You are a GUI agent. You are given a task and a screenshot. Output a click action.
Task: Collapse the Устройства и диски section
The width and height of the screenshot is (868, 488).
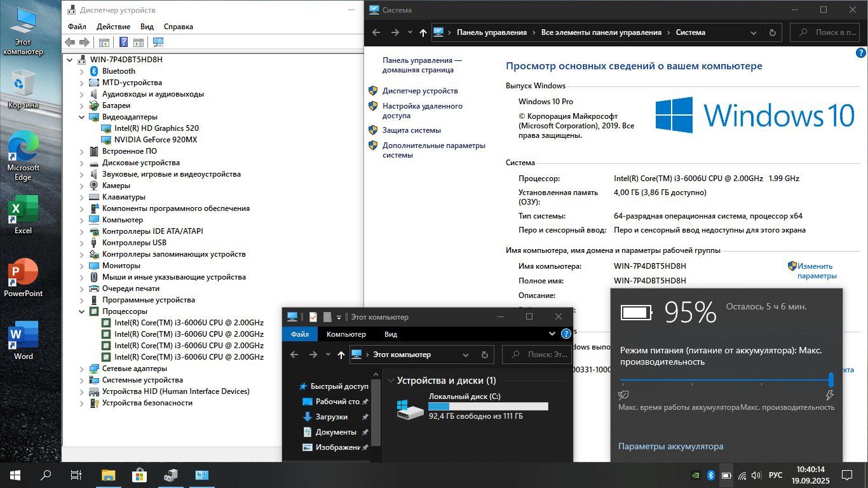(390, 381)
